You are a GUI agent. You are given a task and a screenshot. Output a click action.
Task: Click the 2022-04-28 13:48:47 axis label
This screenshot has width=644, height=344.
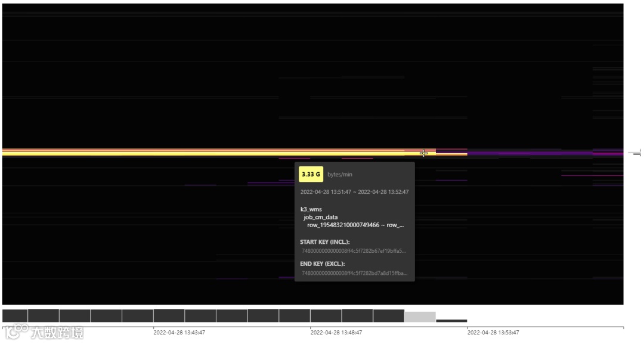click(x=336, y=333)
